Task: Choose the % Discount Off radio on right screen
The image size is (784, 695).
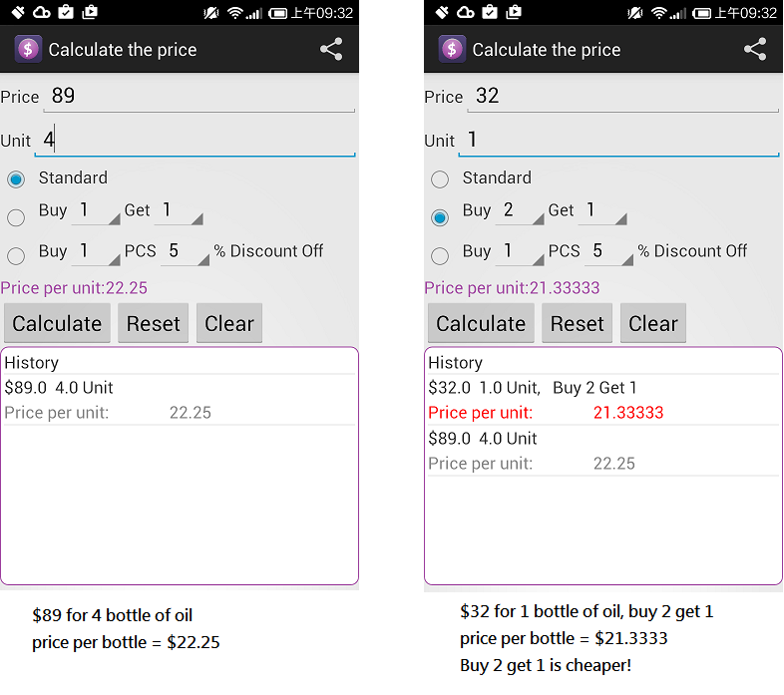Action: [x=440, y=255]
